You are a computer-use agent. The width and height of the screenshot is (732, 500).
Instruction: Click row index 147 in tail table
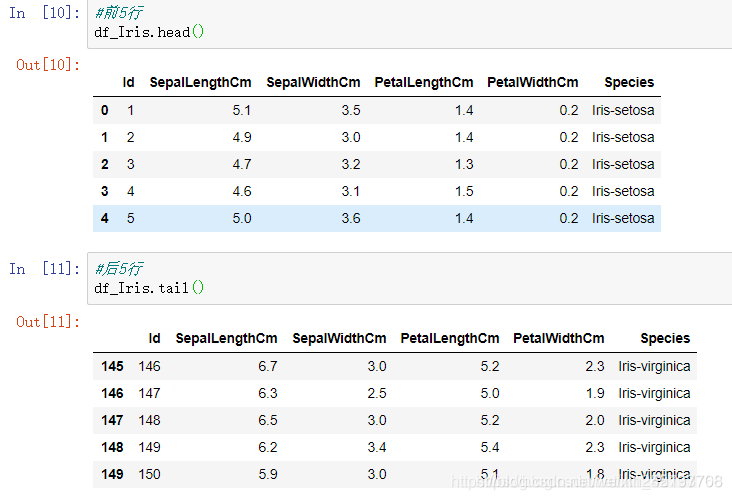click(x=112, y=420)
